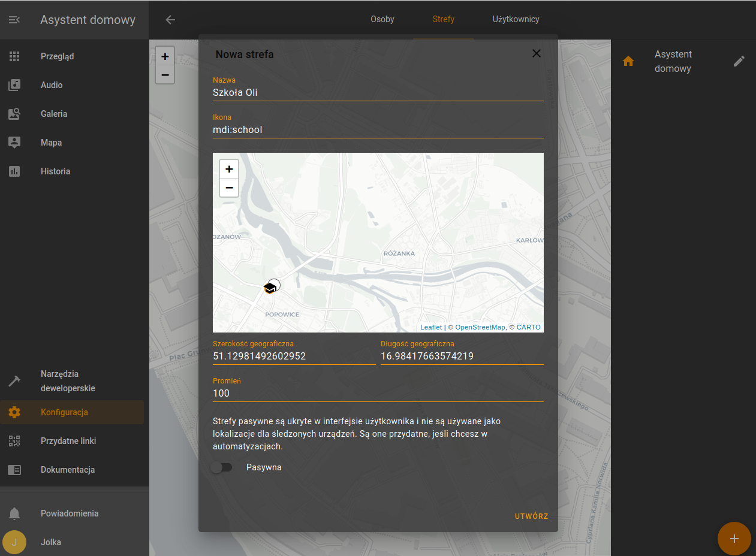Click the Nazwa field with Szkoła Oli
The image size is (756, 556).
click(x=378, y=88)
